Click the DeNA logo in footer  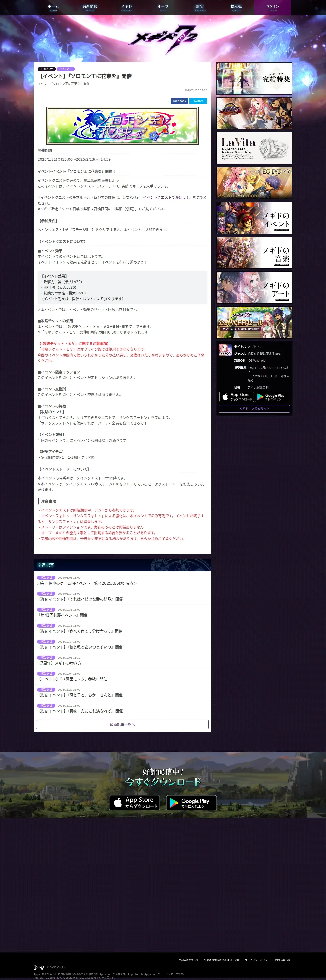(x=39, y=968)
